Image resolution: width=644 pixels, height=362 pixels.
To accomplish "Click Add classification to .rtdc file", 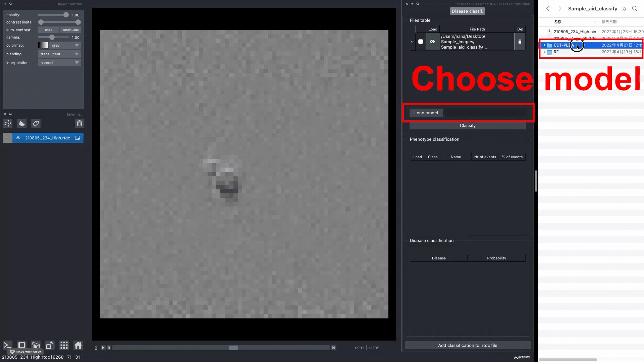I will (467, 345).
